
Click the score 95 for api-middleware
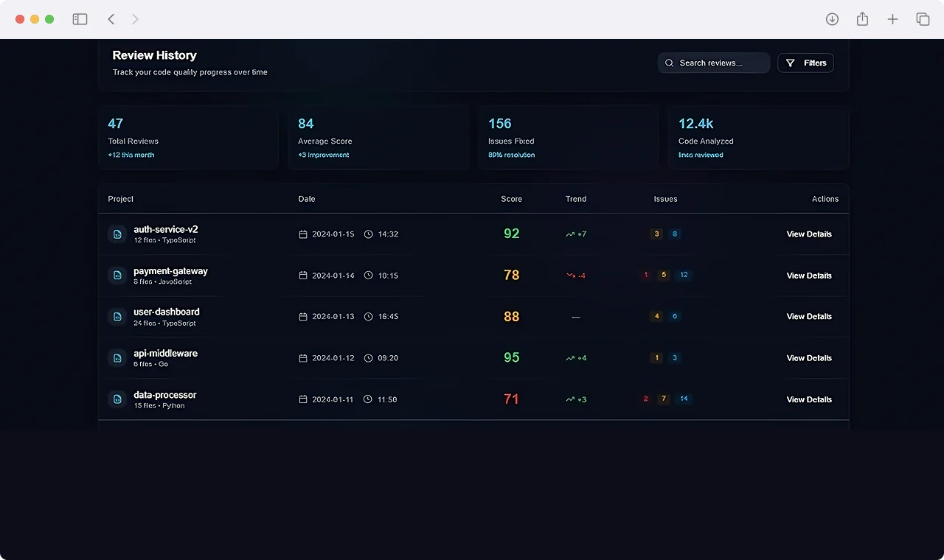point(512,357)
